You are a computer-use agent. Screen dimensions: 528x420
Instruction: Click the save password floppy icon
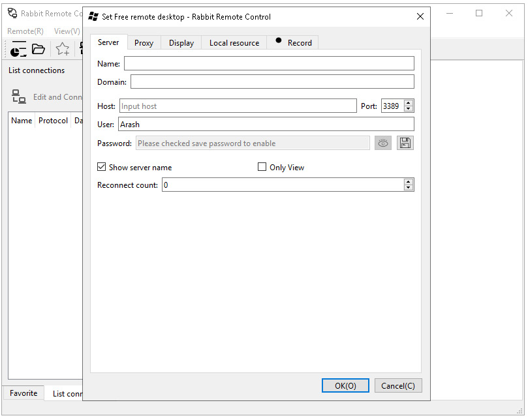pos(405,143)
